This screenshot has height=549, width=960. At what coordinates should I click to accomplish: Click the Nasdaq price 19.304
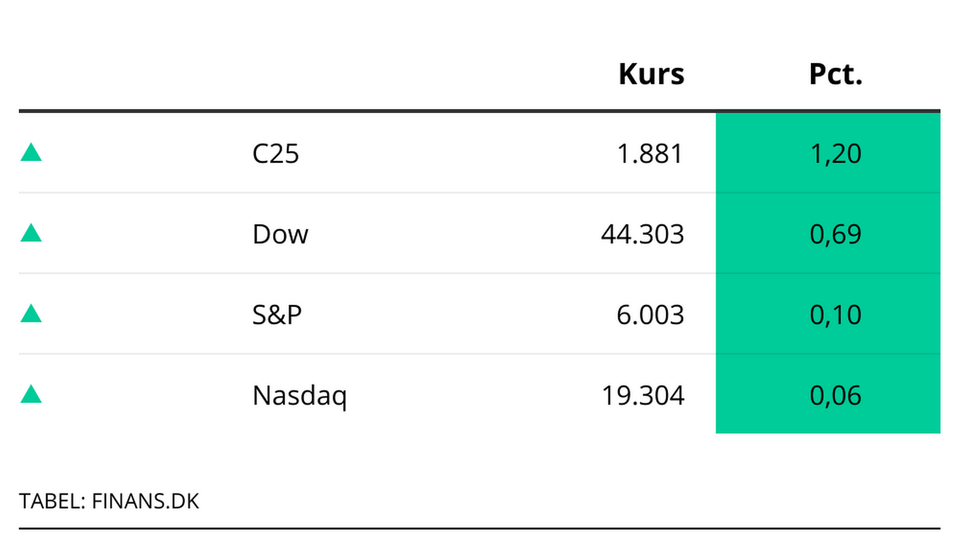tap(641, 396)
